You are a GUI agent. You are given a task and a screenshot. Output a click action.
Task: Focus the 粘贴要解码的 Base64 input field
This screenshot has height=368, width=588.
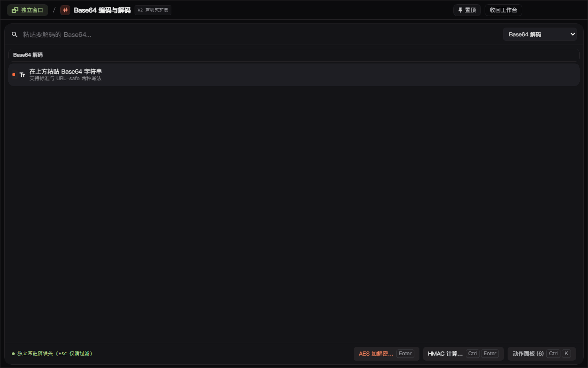(261, 34)
